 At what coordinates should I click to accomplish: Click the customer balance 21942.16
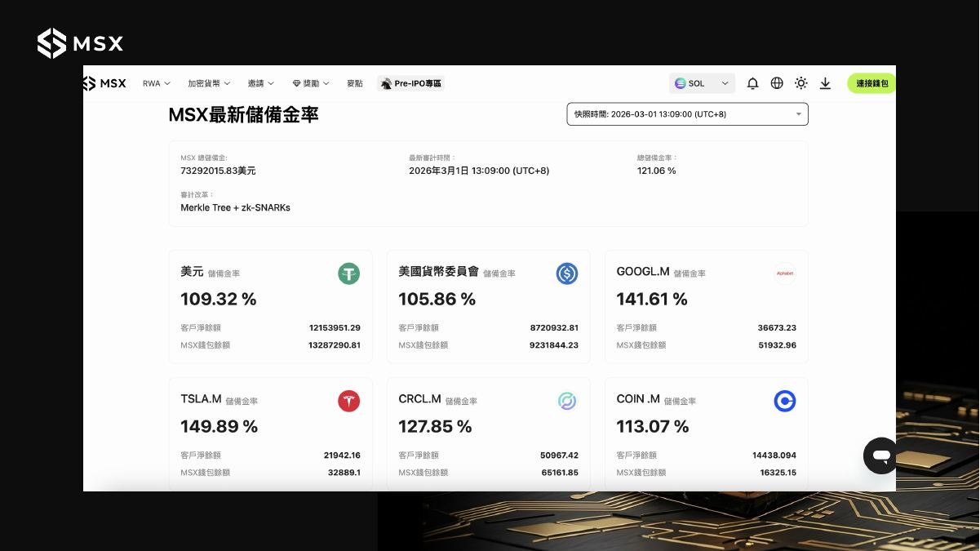point(342,455)
